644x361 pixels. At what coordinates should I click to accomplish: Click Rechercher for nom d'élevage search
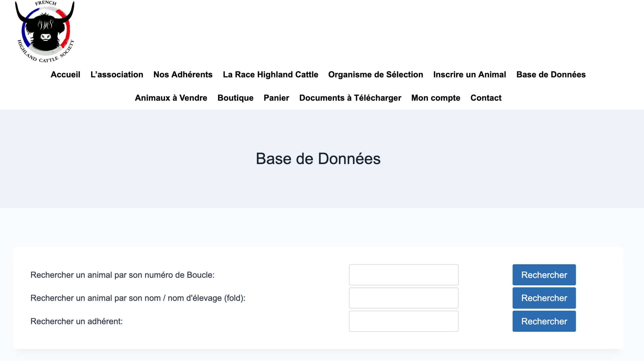544,298
